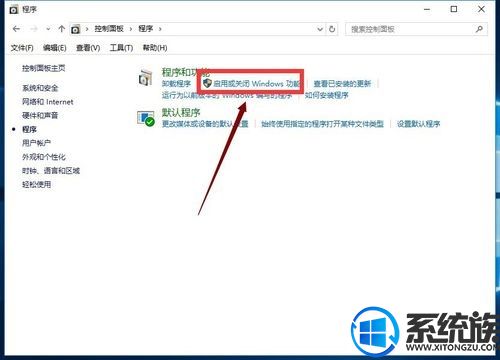This screenshot has width=500, height=360.
Task: Select 程序 in the sidebar
Action: click(29, 129)
